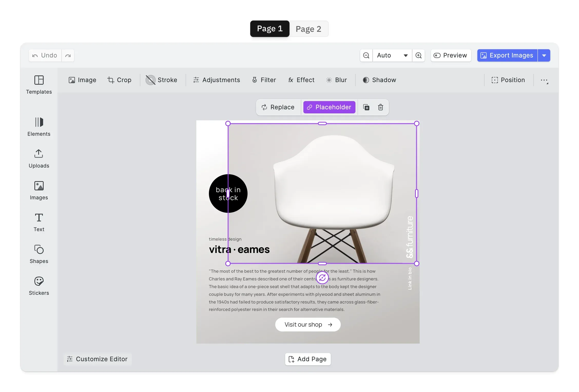The width and height of the screenshot is (579, 392).
Task: Click the bottom-right corner selection handle
Action: 417,263
